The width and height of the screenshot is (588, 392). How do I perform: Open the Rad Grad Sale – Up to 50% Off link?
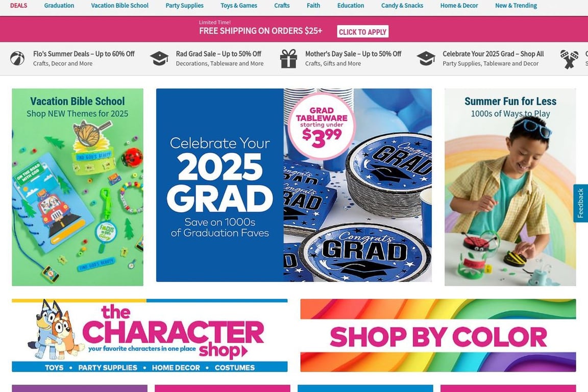coord(218,54)
